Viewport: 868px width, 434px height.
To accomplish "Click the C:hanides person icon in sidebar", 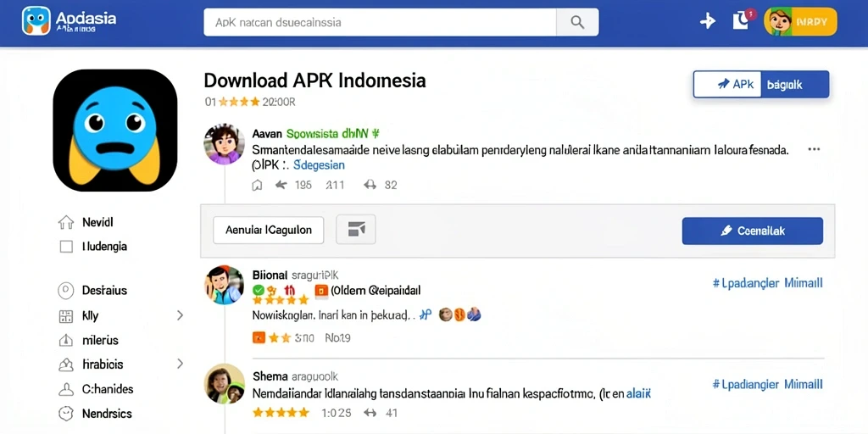I will [65, 389].
